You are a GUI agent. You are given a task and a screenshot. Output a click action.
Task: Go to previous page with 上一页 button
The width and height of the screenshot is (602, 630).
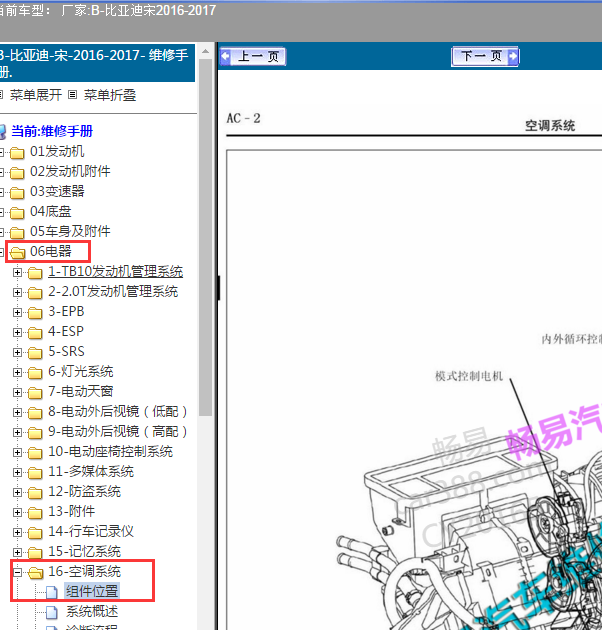(253, 56)
